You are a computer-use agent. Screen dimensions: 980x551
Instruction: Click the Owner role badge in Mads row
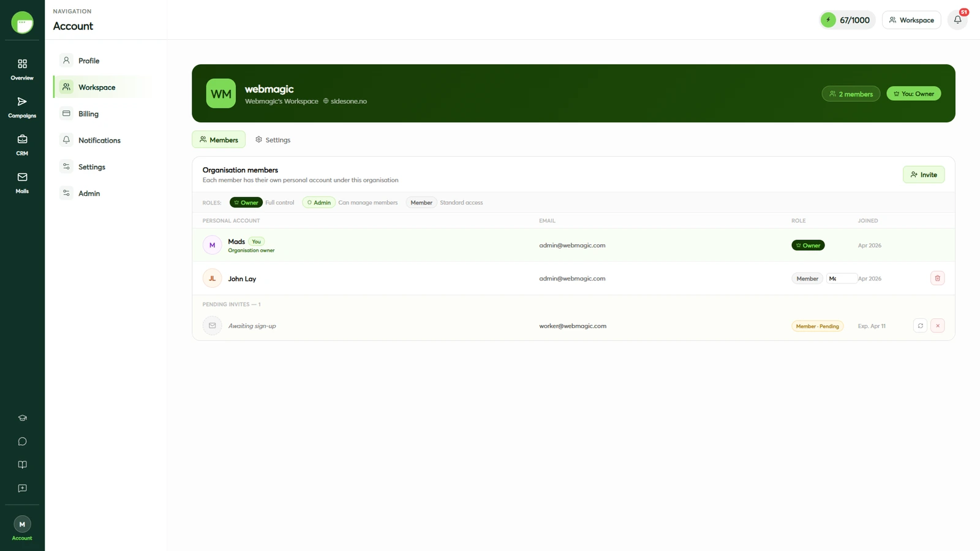click(808, 246)
